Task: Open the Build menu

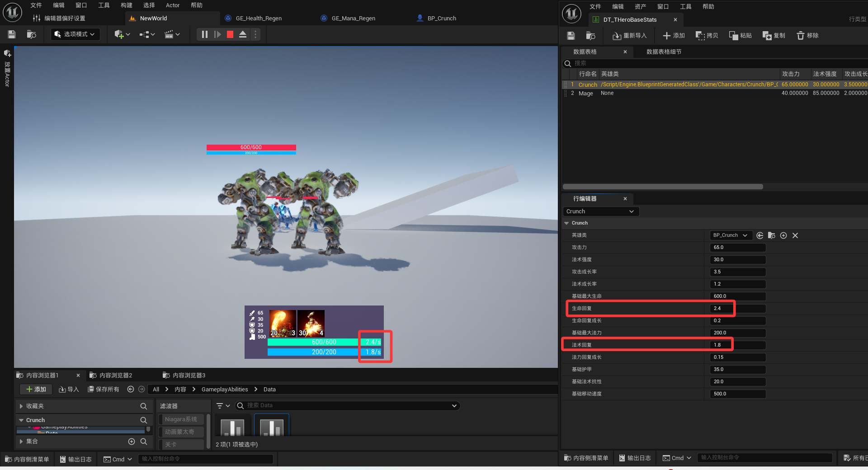Action: 127,5
